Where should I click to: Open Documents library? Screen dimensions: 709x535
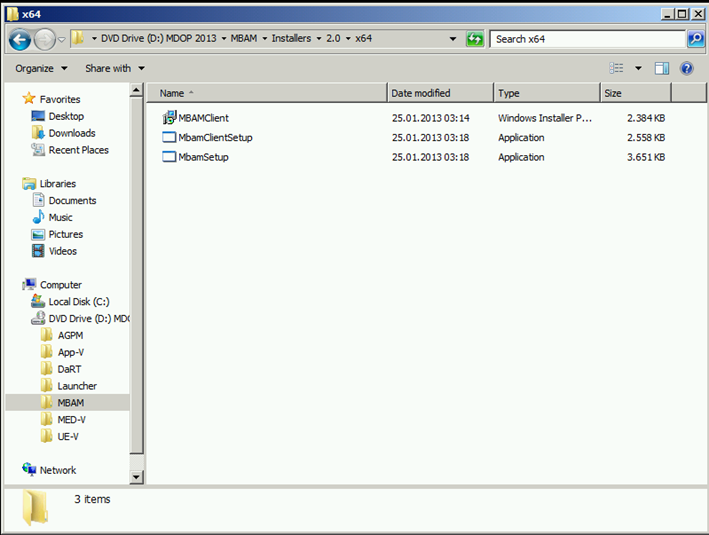pos(72,200)
